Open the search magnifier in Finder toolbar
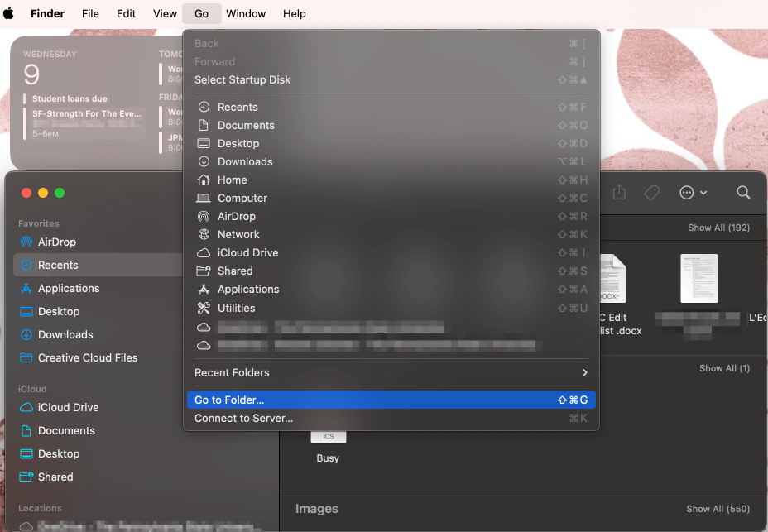Screen dimensions: 768x532 click(x=743, y=193)
